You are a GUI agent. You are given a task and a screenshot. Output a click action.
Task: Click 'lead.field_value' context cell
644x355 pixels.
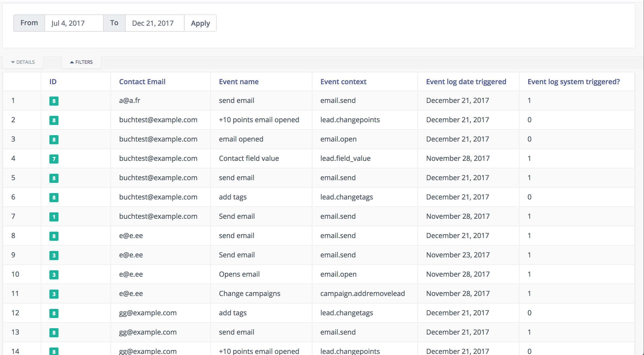[x=345, y=158]
